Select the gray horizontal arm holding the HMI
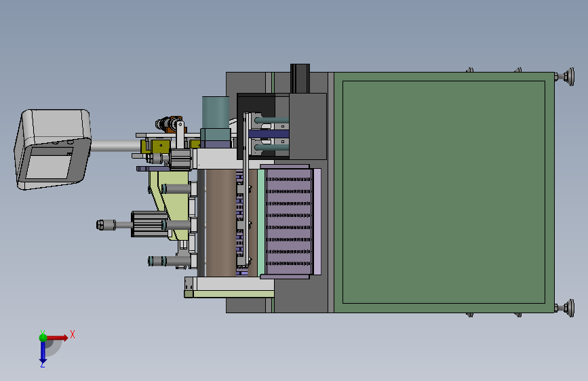This screenshot has width=588, height=381. point(116,146)
